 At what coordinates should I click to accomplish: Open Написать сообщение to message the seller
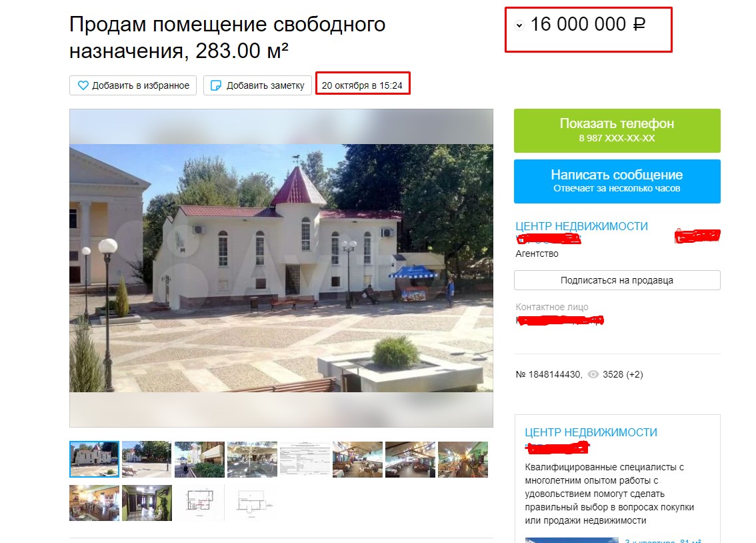click(x=617, y=181)
